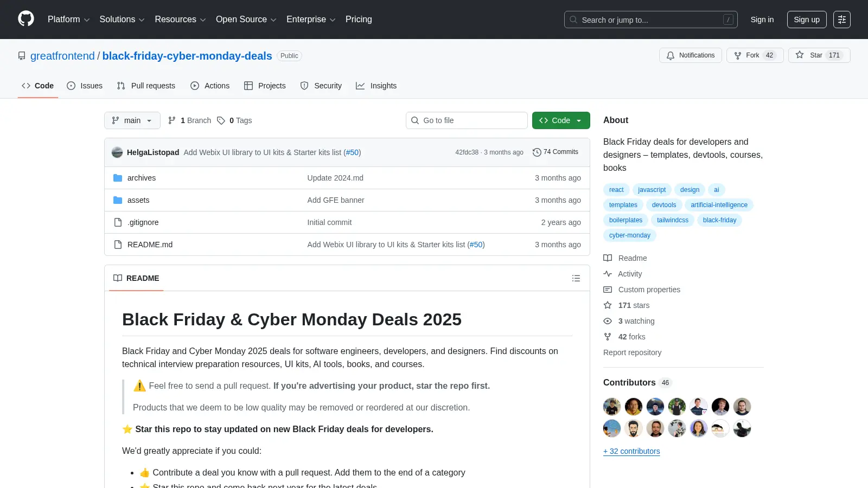Click the star icon in Star button

tap(800, 55)
